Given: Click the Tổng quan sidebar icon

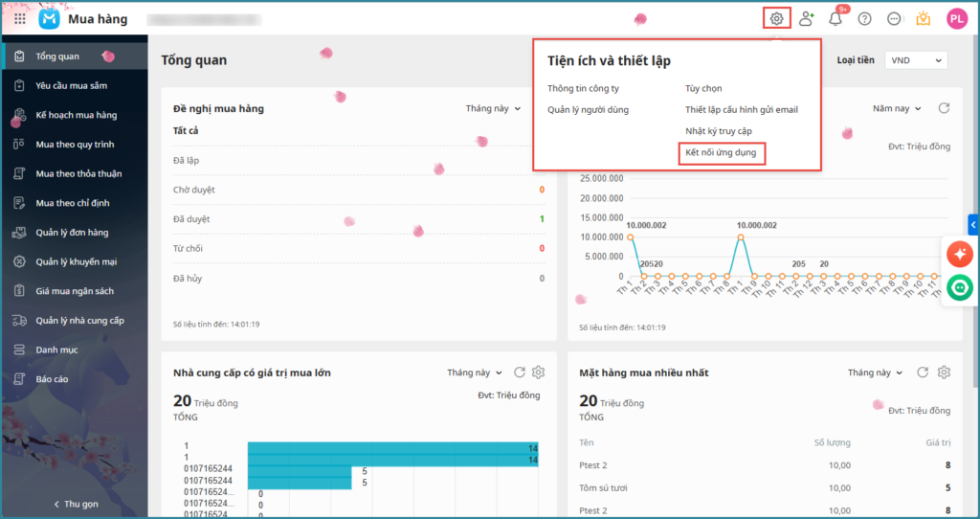Looking at the screenshot, I should pyautogui.click(x=19, y=56).
